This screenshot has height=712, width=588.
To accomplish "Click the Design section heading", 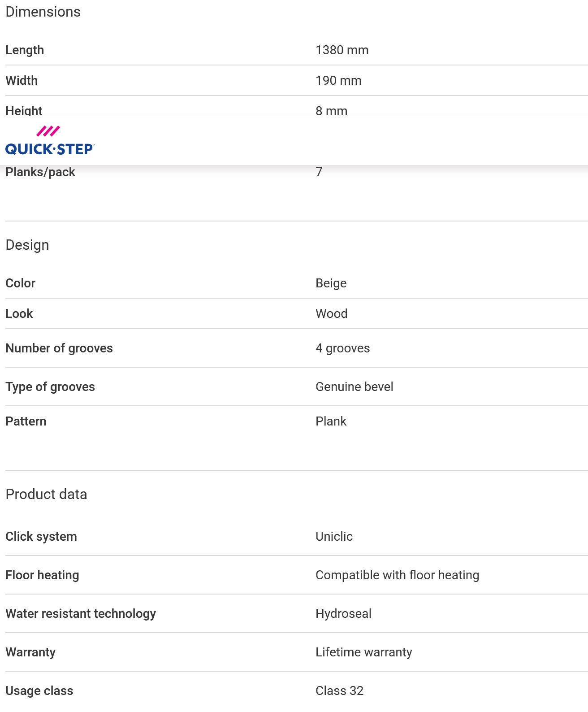I will (x=27, y=245).
